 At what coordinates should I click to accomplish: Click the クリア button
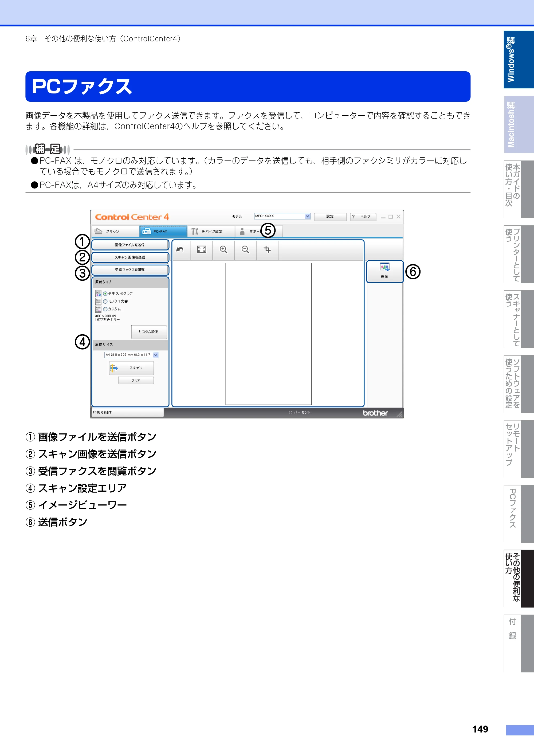point(136,380)
